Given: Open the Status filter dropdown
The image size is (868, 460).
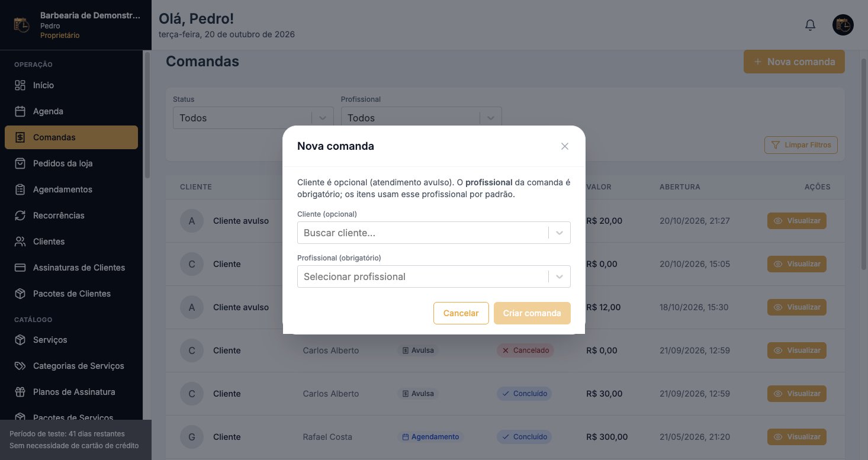Looking at the screenshot, I should pyautogui.click(x=253, y=118).
